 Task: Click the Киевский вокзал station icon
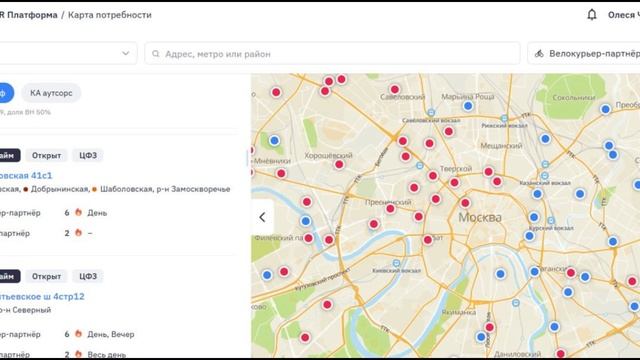[x=396, y=263]
